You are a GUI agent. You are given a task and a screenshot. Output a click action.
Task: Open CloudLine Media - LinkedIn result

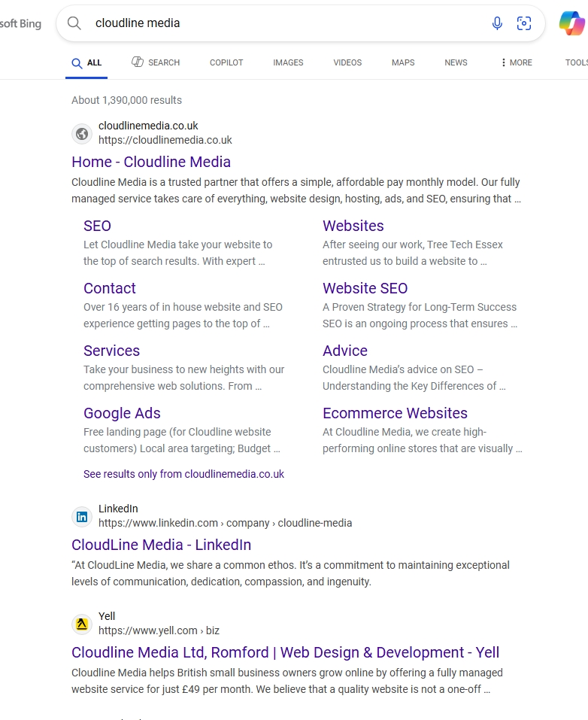pos(161,545)
